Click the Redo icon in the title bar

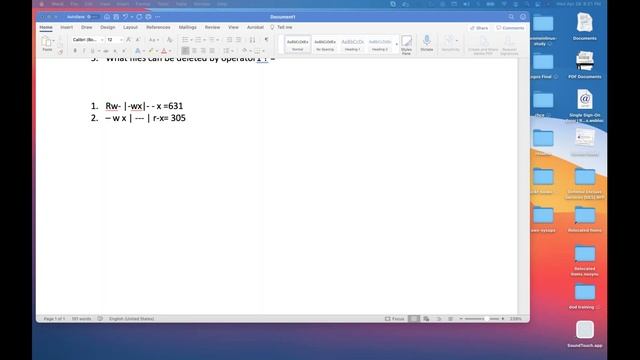tap(139, 17)
